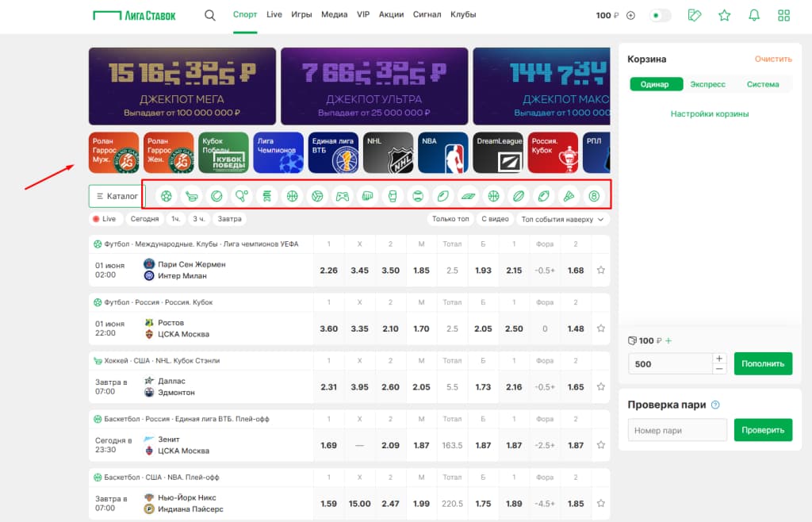
Task: Open favorites star icon in header
Action: click(725, 15)
